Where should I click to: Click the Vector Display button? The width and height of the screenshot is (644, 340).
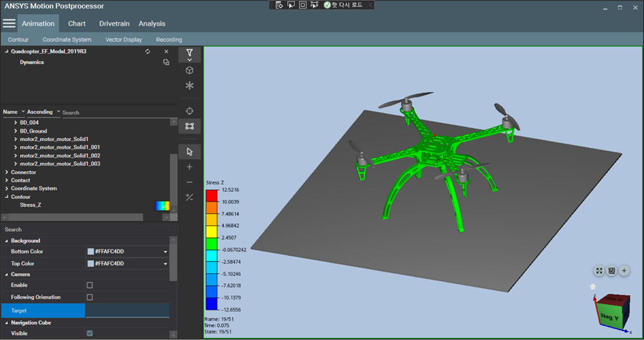click(124, 40)
